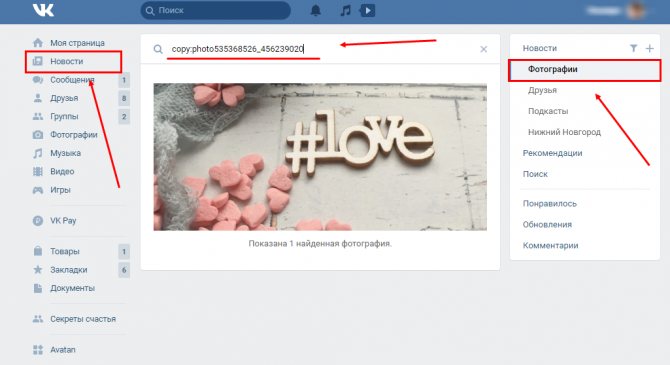This screenshot has width=670, height=365.
Task: Click the VK logo icon
Action: pos(43,10)
